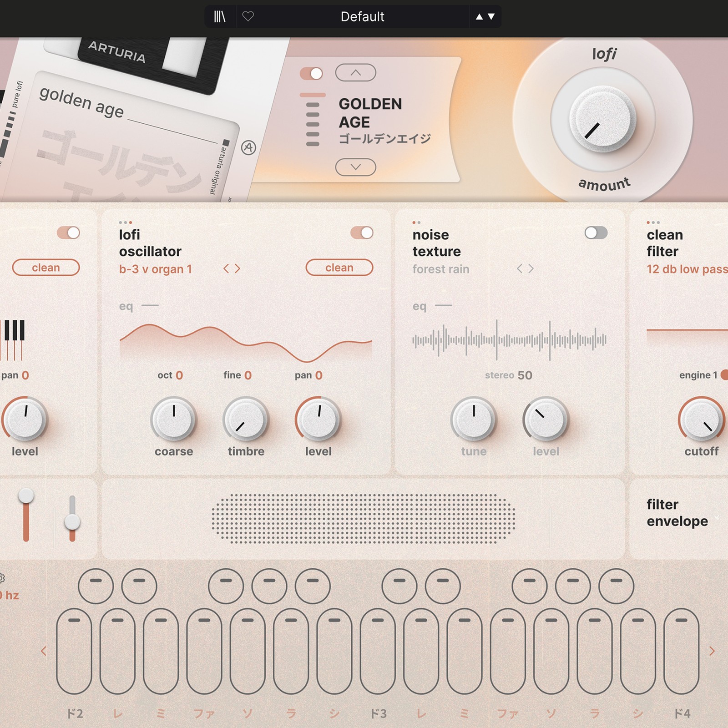Click the lofi oscillator waveform display

coord(246,343)
